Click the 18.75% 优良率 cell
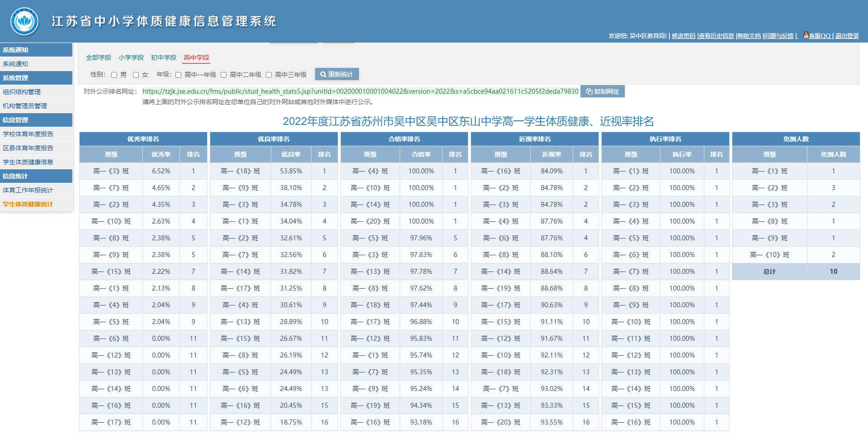868x439 pixels. coord(291,422)
